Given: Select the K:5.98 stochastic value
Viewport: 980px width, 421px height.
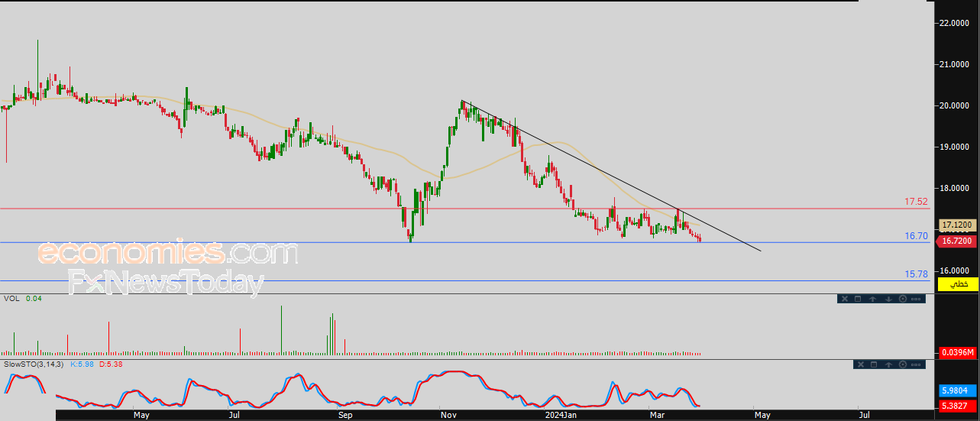Looking at the screenshot, I should pos(82,364).
